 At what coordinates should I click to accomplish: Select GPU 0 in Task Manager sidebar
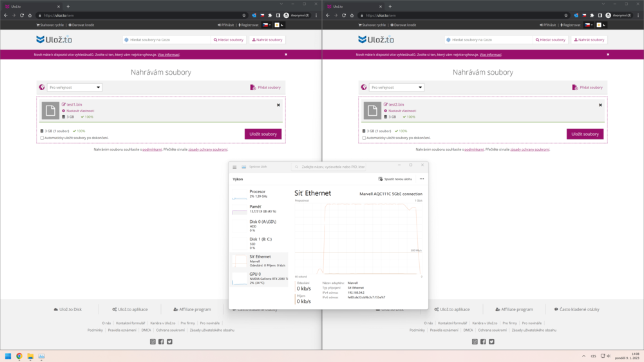coord(259,276)
